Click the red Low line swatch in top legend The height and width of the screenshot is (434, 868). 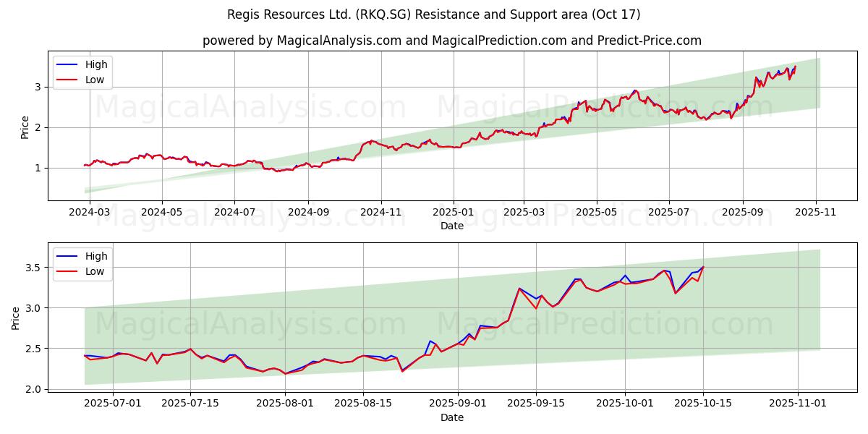[x=67, y=80]
